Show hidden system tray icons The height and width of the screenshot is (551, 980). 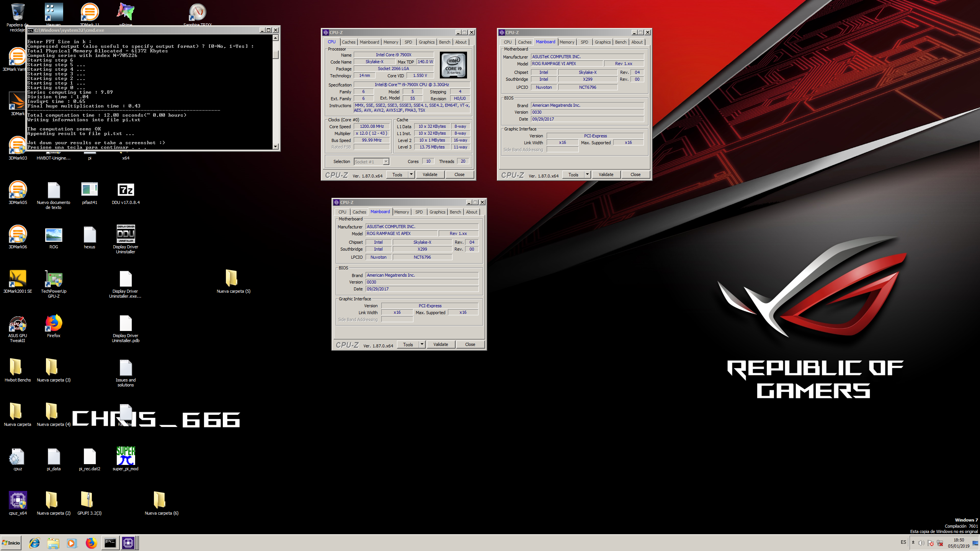(x=913, y=543)
